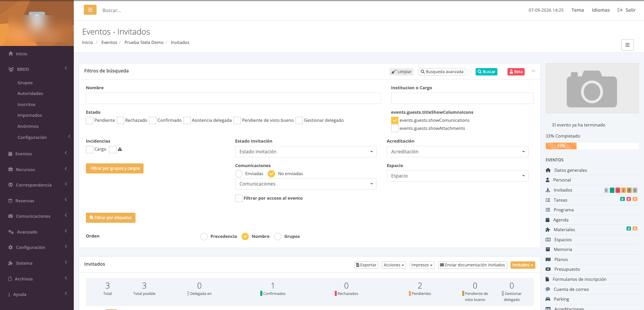Enable Filtrar por acceso al evento checkbox
Image resolution: width=644 pixels, height=310 pixels.
(x=239, y=198)
